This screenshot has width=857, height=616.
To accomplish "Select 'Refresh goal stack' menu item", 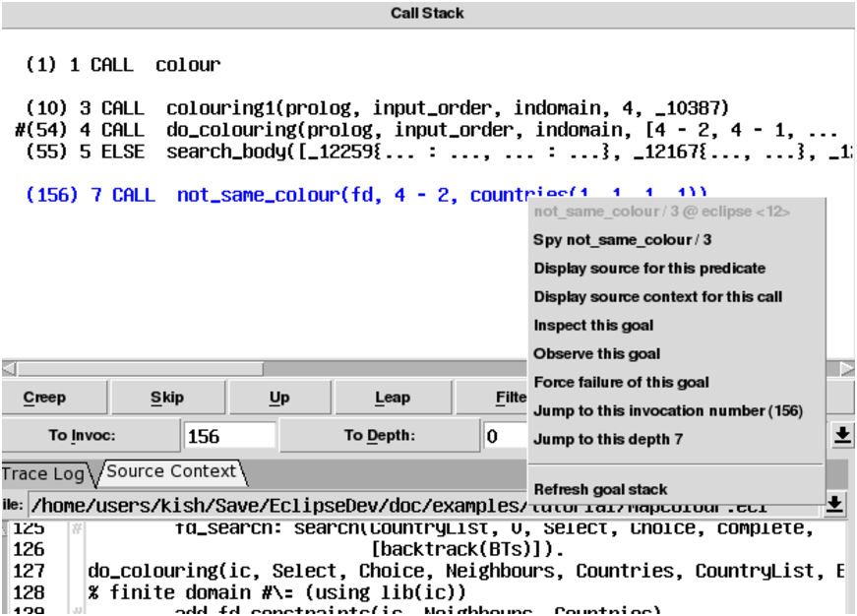I will click(600, 489).
